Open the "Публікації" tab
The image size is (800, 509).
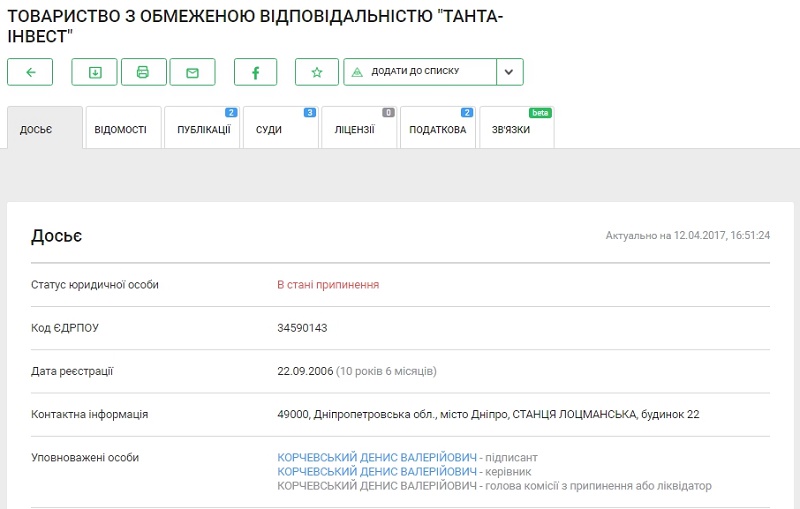click(x=202, y=130)
